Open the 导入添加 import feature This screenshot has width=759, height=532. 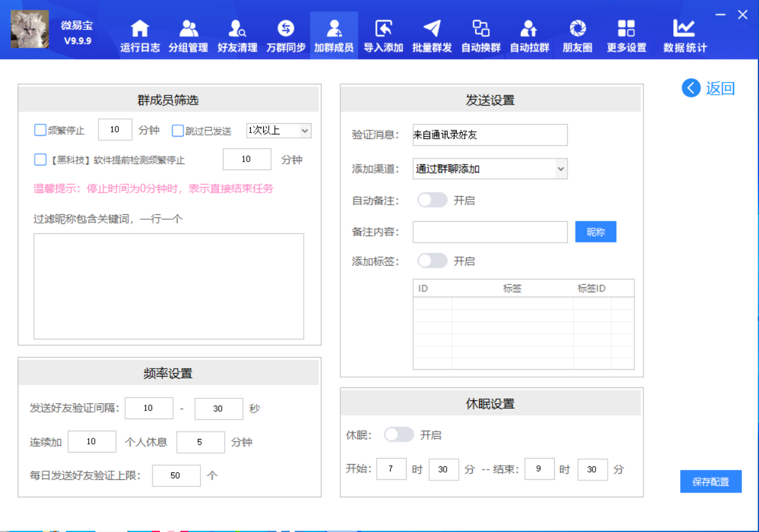click(383, 35)
